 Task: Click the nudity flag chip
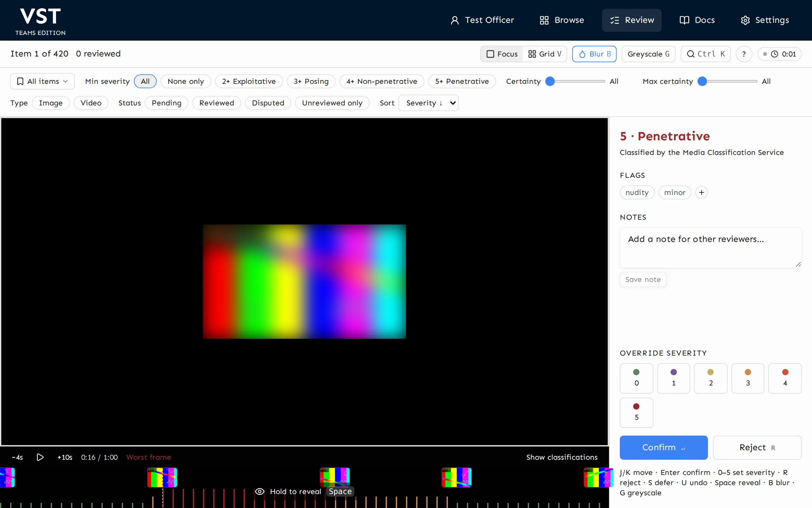pos(637,192)
